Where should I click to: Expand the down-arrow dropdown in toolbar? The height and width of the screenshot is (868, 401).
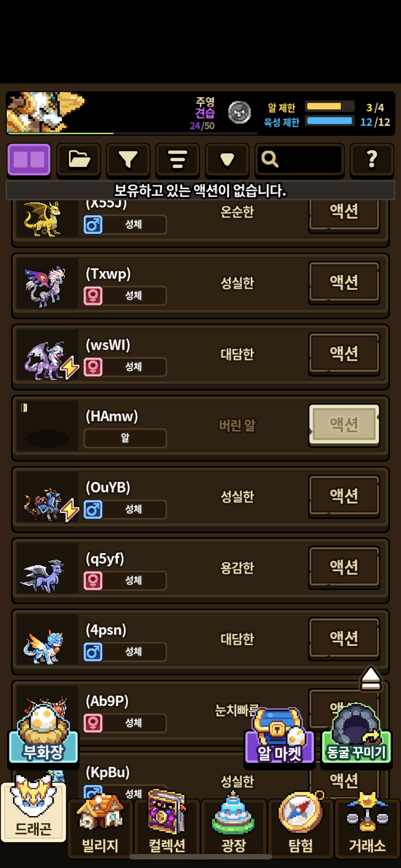[x=227, y=160]
